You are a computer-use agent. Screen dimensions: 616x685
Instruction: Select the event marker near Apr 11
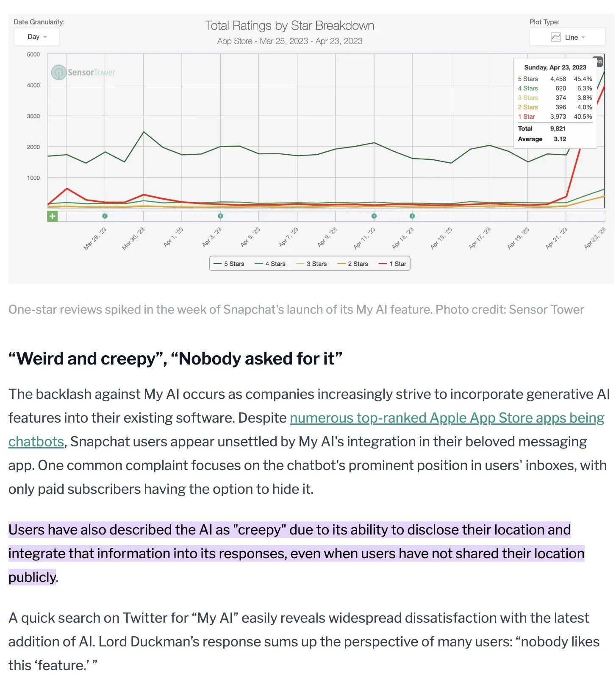tap(374, 216)
